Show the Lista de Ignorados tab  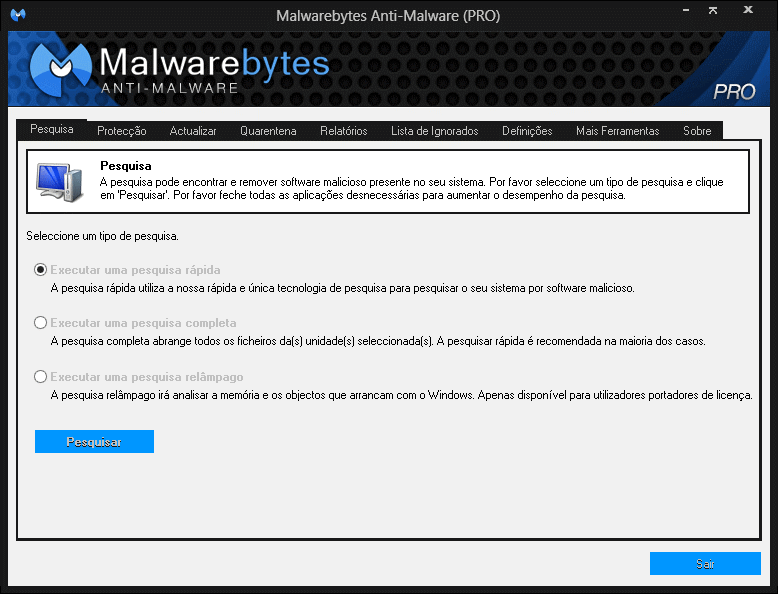coord(434,131)
